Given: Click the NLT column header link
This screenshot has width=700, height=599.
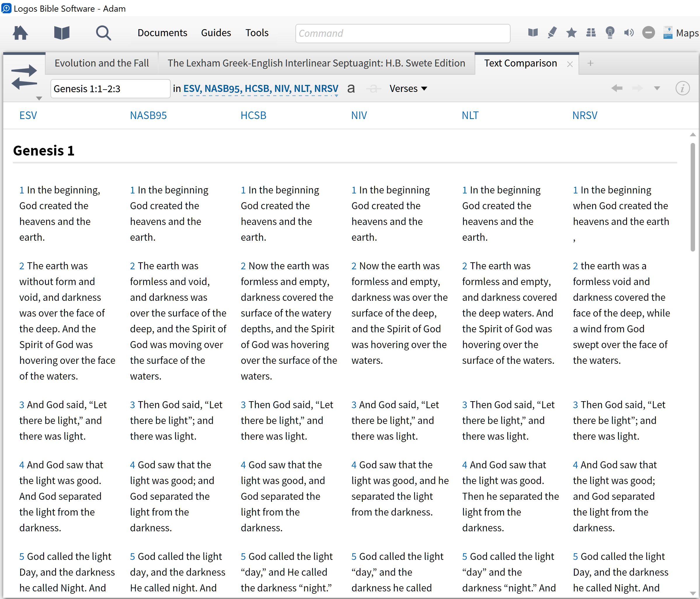Looking at the screenshot, I should (470, 116).
